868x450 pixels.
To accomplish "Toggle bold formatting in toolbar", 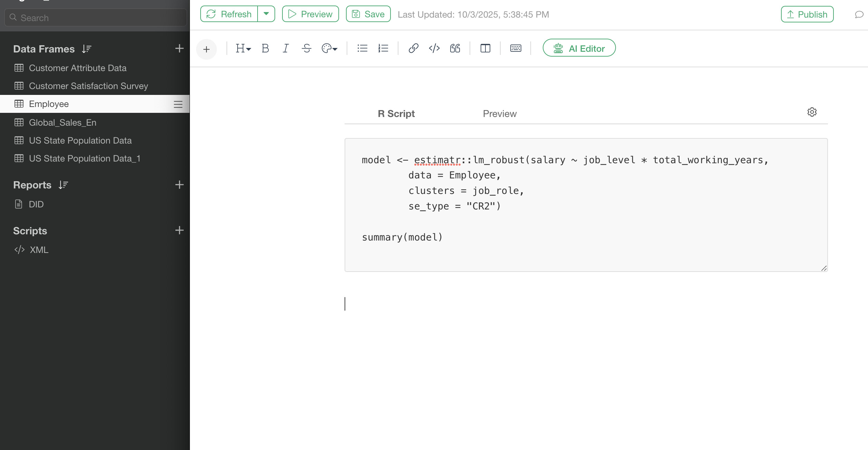I will (265, 48).
